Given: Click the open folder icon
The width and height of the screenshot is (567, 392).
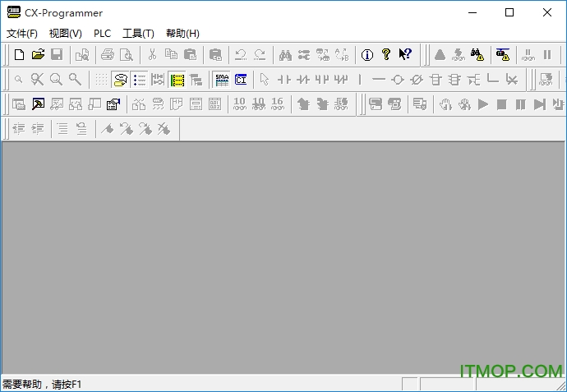Looking at the screenshot, I should (38, 54).
